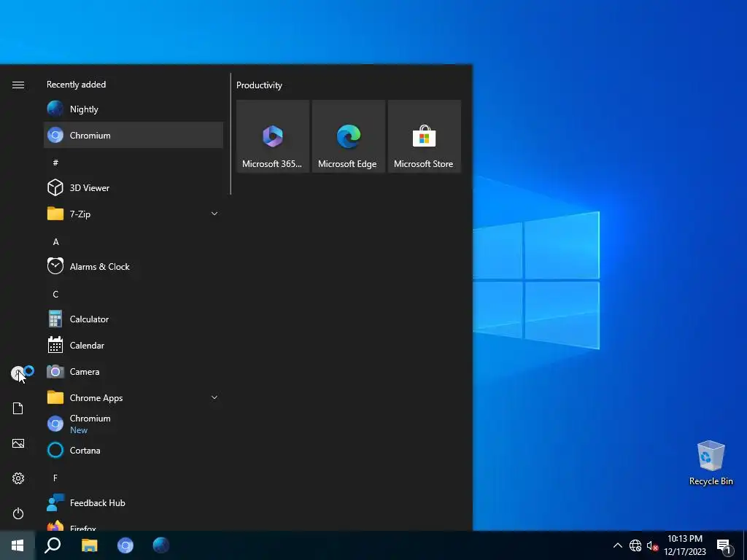The image size is (747, 560).
Task: Jump to the # letter section header
Action: 55,163
